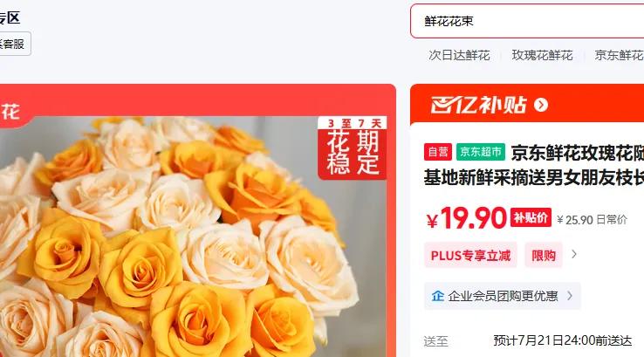This screenshot has width=644, height=357.
Task: Select the 次日达鲜花 search suggestion
Action: pos(459,55)
